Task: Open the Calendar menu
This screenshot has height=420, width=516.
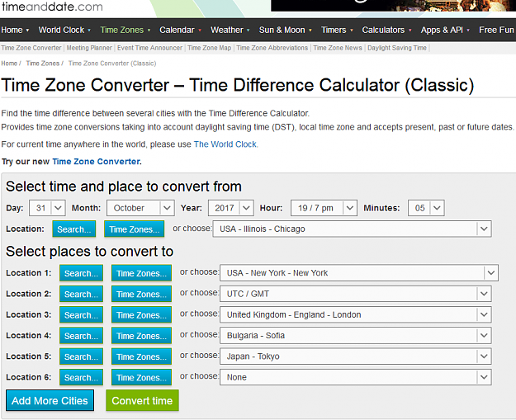Action: coord(180,30)
